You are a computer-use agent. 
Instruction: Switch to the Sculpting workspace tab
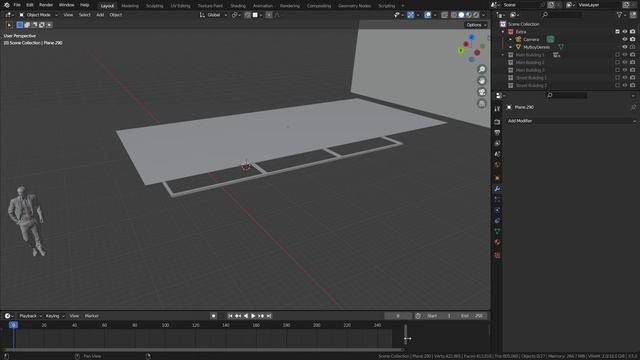155,6
